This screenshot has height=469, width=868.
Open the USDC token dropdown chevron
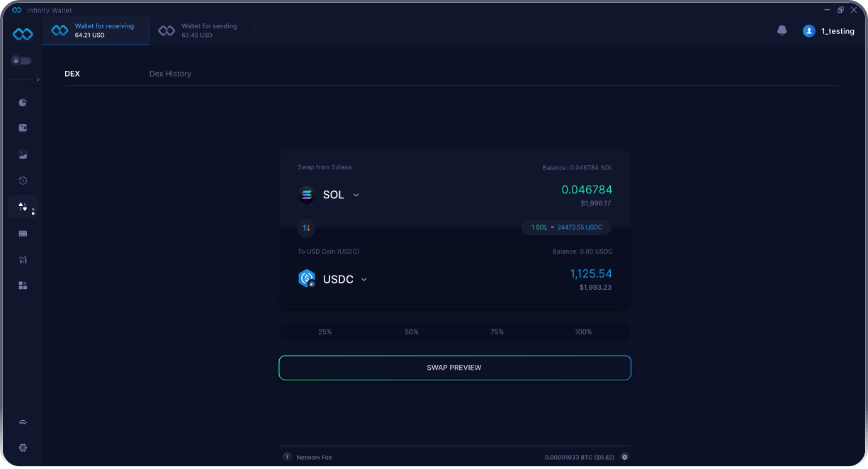coord(364,280)
